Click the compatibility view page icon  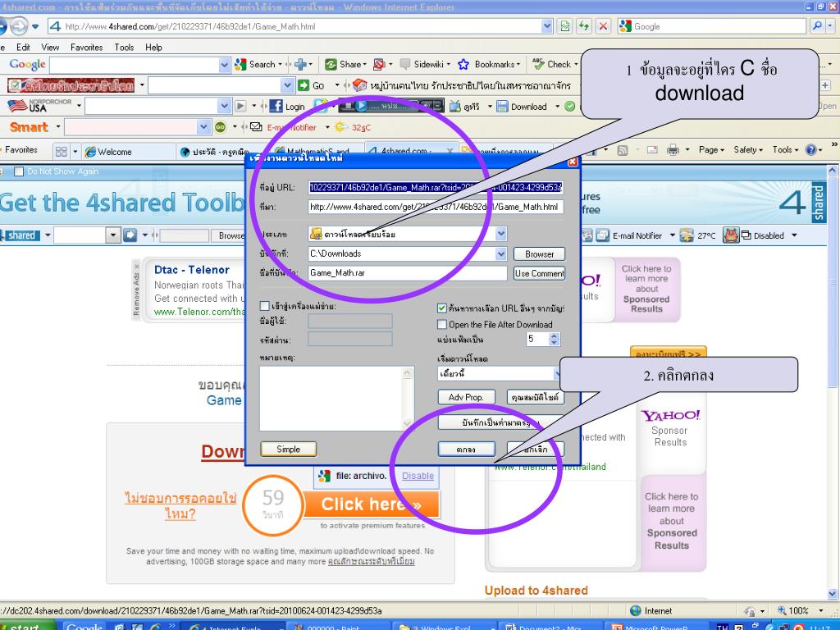[x=564, y=25]
